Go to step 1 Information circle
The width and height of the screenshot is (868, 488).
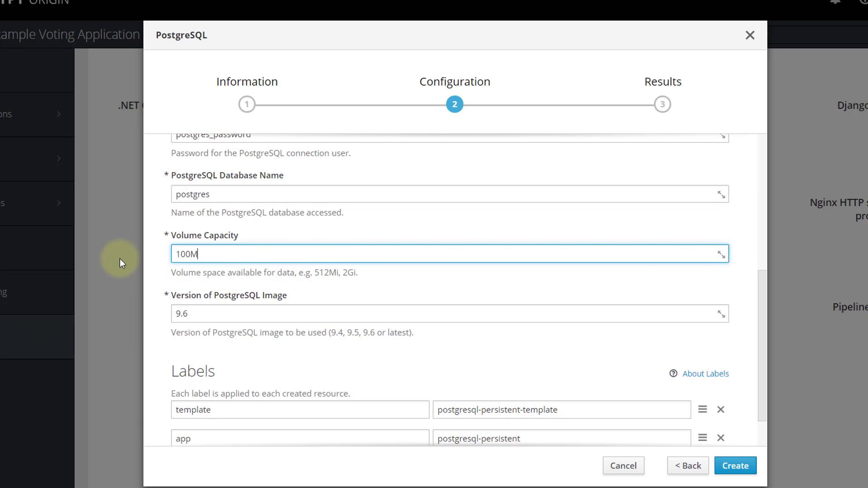[247, 105]
